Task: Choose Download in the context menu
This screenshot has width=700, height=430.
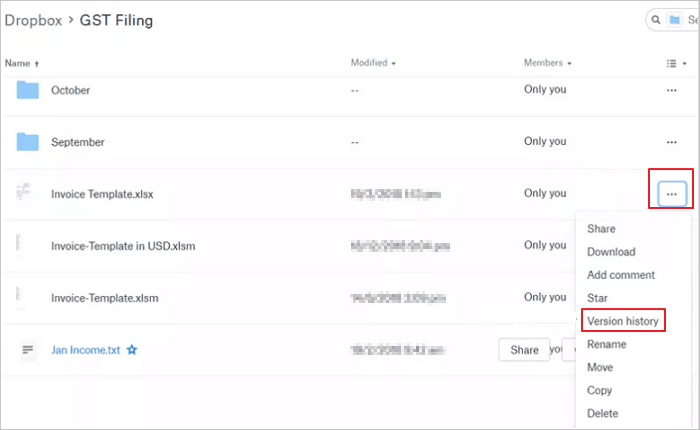Action: pyautogui.click(x=611, y=252)
